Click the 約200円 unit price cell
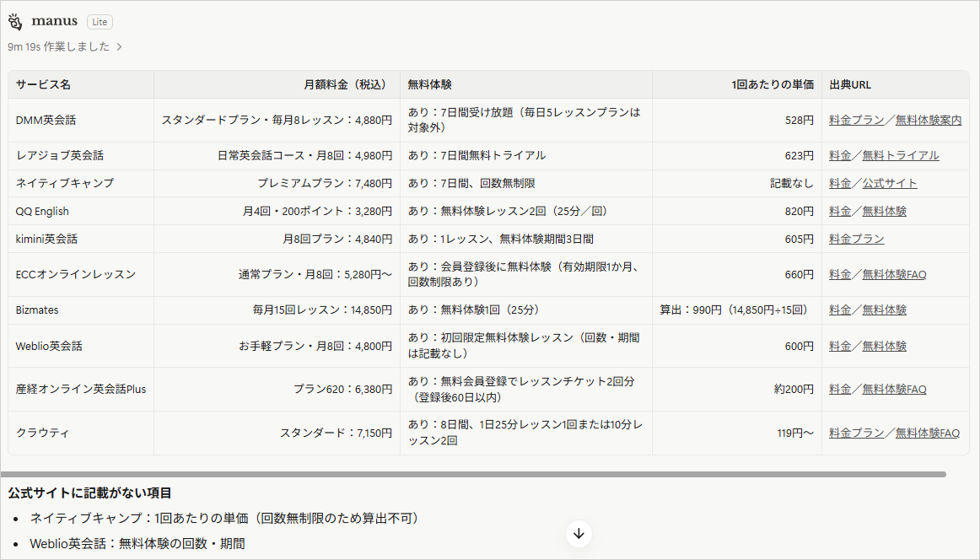The height and width of the screenshot is (560, 980). tap(737, 390)
